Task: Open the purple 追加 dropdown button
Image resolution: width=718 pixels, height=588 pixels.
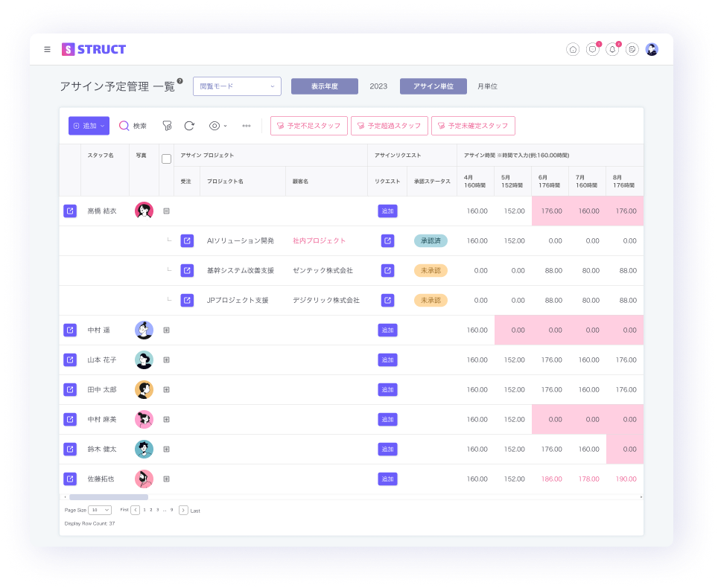Action: click(89, 126)
